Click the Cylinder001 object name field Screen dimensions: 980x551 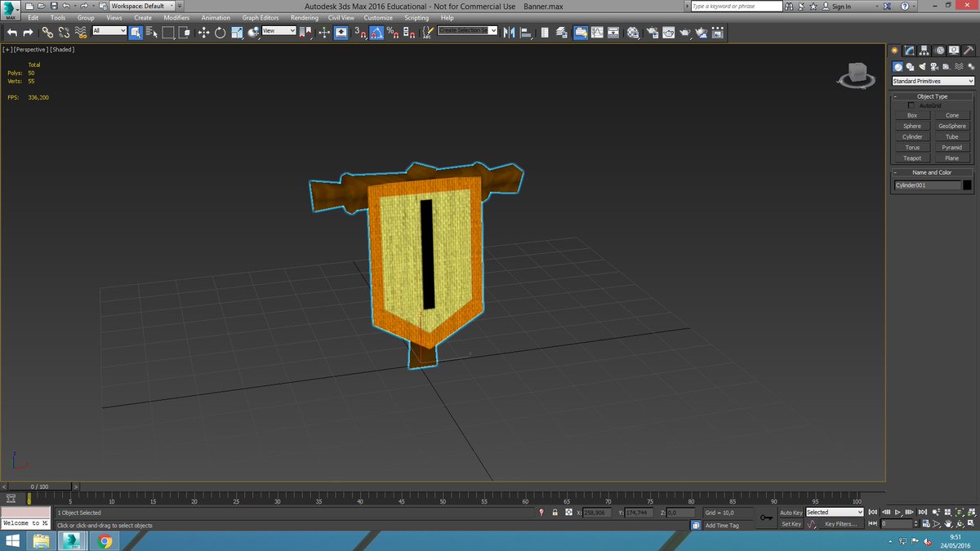click(x=927, y=185)
